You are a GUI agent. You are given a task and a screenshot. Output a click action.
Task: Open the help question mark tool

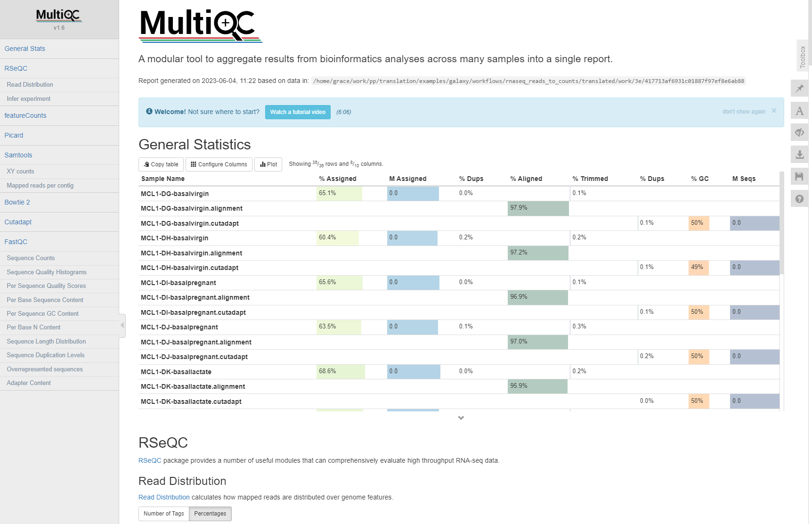click(799, 199)
